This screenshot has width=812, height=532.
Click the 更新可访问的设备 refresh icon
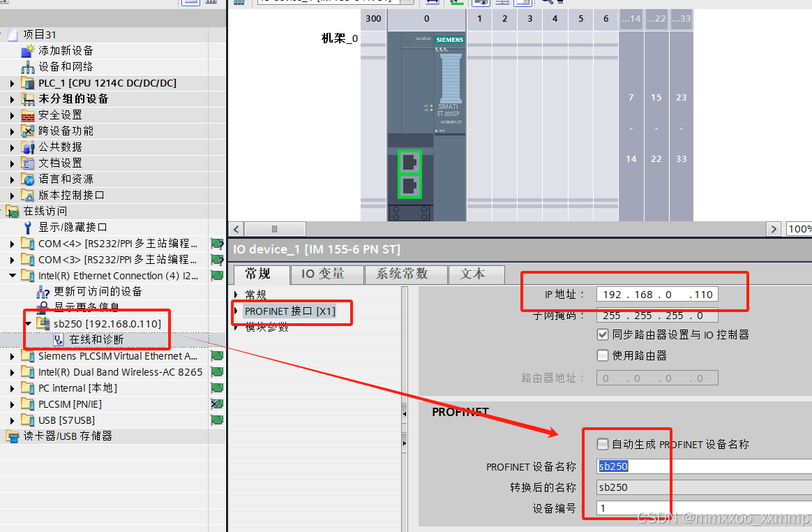click(43, 292)
